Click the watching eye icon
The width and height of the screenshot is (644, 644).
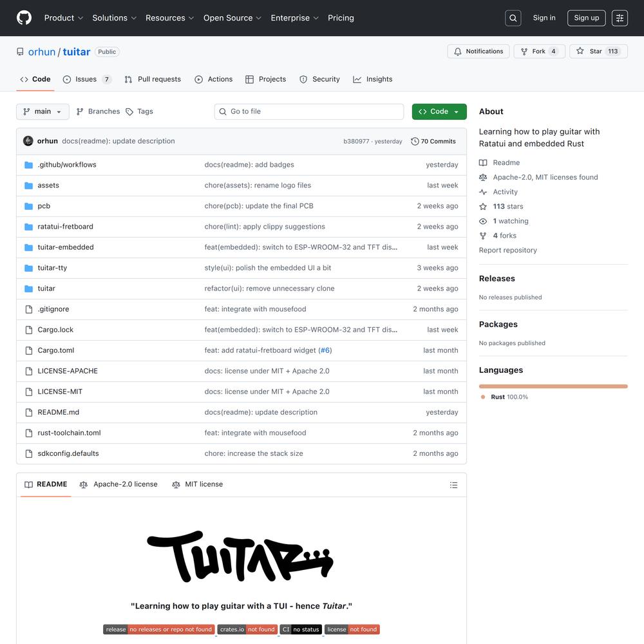[x=483, y=221]
